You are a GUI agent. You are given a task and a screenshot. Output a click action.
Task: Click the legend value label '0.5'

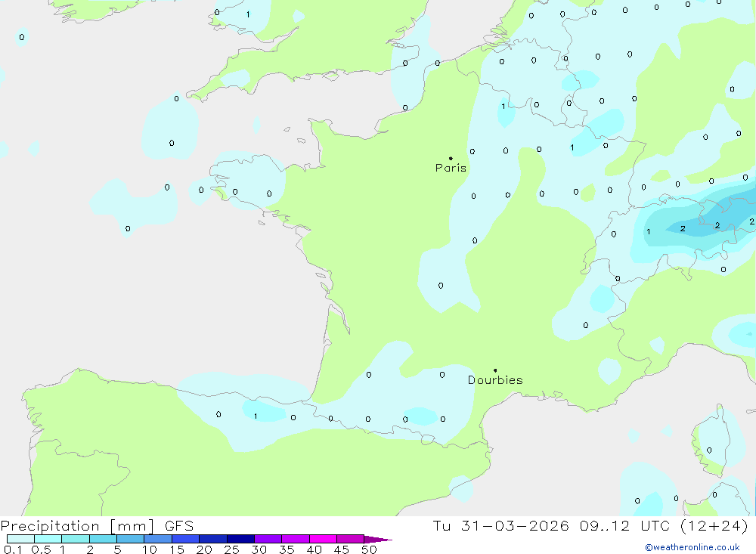pos(41,549)
